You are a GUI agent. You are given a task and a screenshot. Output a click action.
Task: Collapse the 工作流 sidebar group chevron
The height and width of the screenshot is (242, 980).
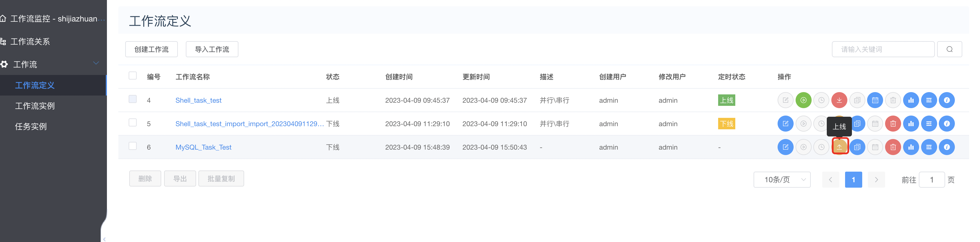click(x=96, y=63)
